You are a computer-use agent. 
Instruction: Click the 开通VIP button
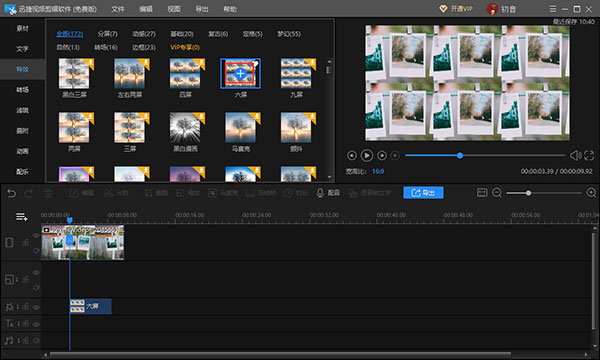tap(456, 9)
